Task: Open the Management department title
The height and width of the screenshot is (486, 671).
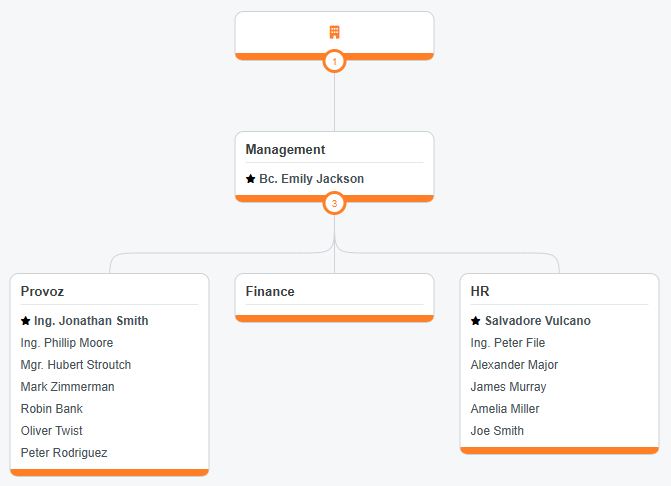Action: point(285,150)
